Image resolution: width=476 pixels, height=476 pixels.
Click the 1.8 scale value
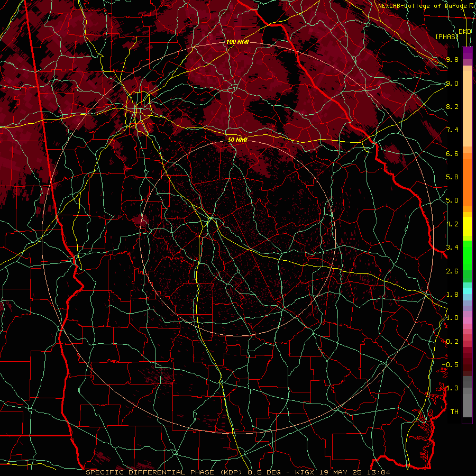tap(452, 295)
